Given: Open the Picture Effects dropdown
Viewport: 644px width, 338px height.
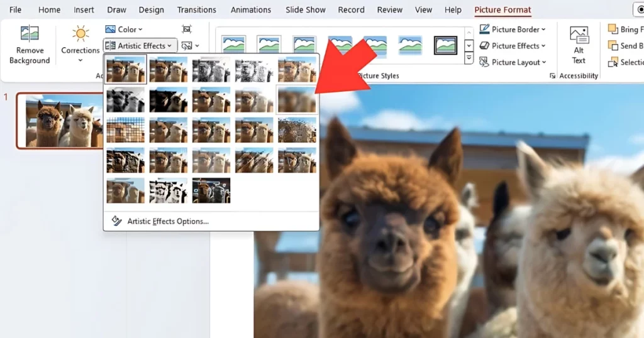Looking at the screenshot, I should click(513, 46).
